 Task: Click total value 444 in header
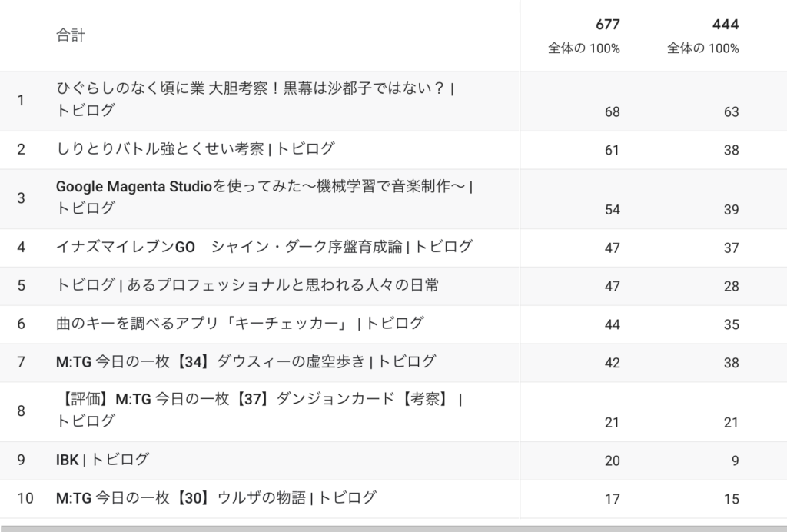click(725, 25)
